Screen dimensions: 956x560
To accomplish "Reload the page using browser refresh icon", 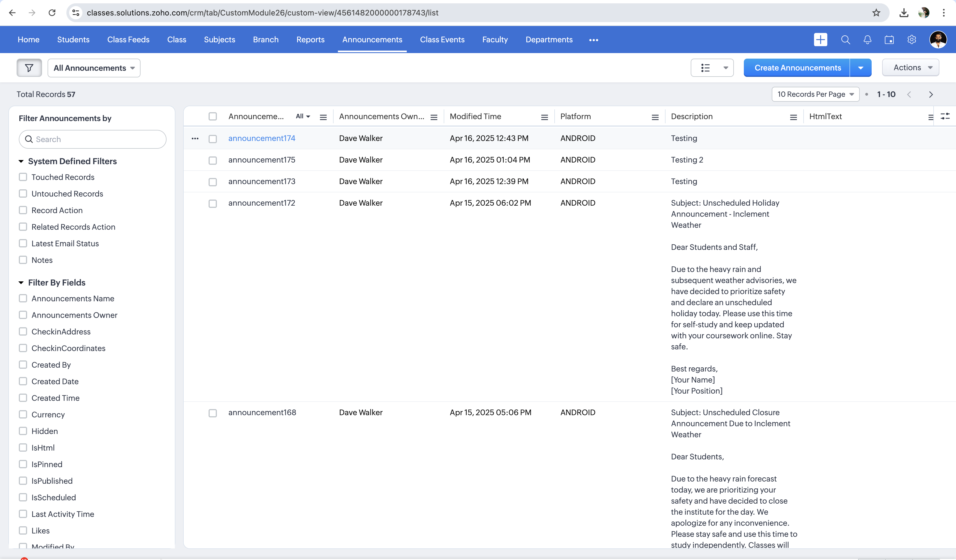I will [x=52, y=12].
